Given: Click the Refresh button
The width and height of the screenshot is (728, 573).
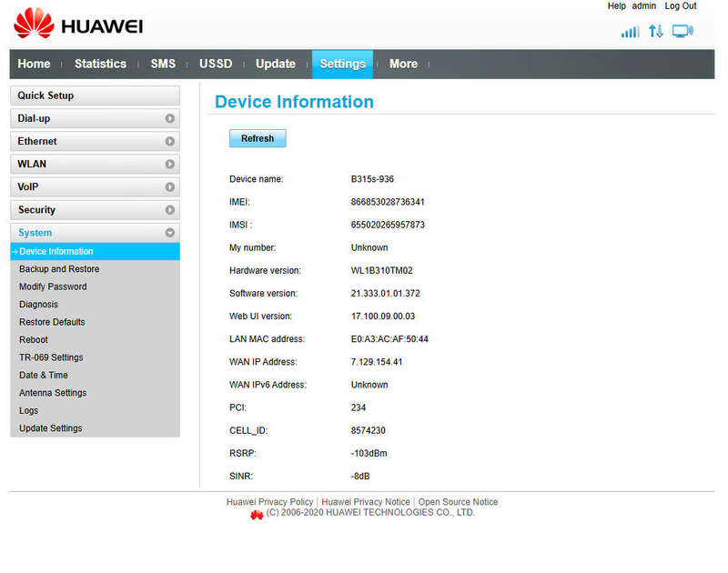Looking at the screenshot, I should [x=258, y=138].
